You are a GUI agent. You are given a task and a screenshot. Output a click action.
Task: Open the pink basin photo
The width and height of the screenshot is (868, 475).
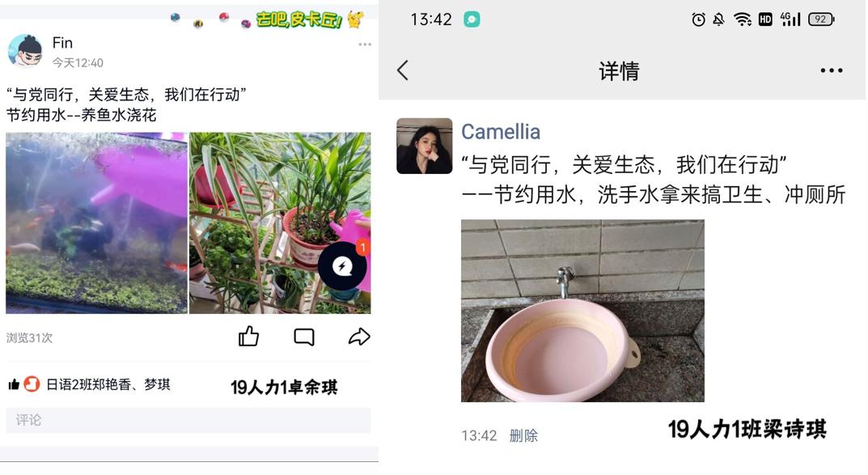pos(582,311)
